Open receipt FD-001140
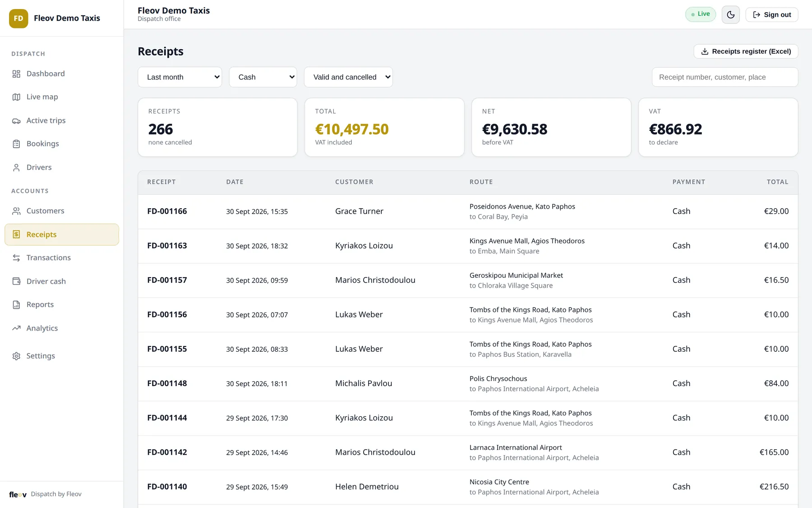 coord(468,487)
